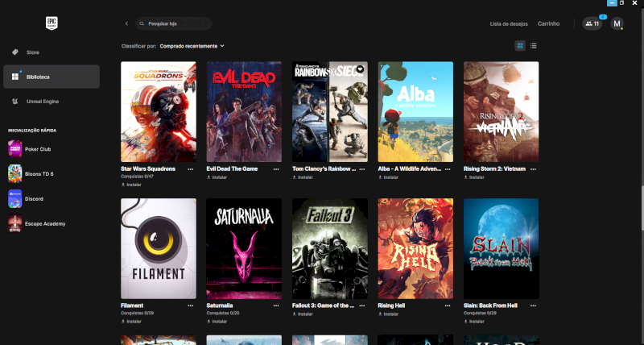Click the Escape Academy label
Viewport: 644px width, 345px height.
[x=45, y=224]
